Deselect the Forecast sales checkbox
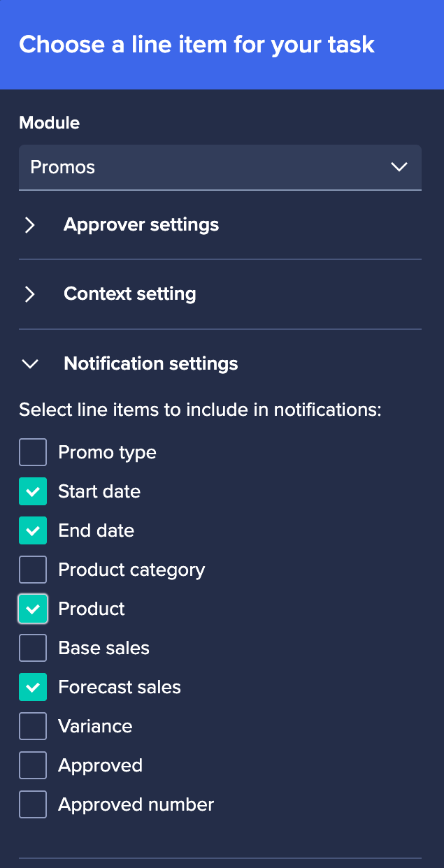Screen dimensions: 444x868 33,688
